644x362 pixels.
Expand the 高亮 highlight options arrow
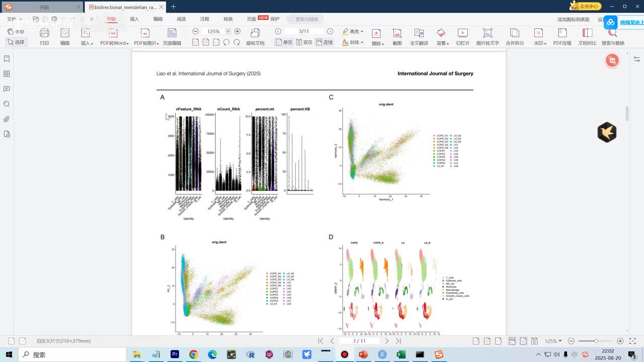362,32
